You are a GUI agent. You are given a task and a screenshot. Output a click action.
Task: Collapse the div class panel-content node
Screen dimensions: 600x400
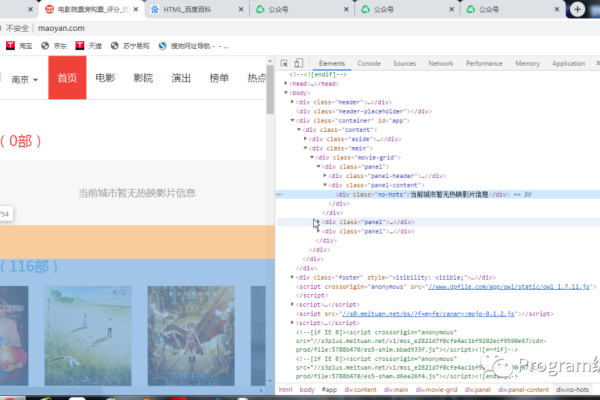[325, 184]
